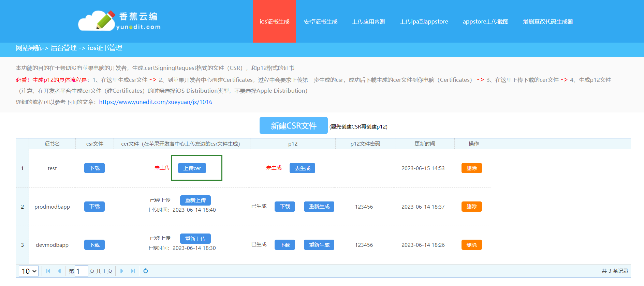Switch to 安卓证书生成 tab
The height and width of the screenshot is (286, 644).
pyautogui.click(x=321, y=21)
